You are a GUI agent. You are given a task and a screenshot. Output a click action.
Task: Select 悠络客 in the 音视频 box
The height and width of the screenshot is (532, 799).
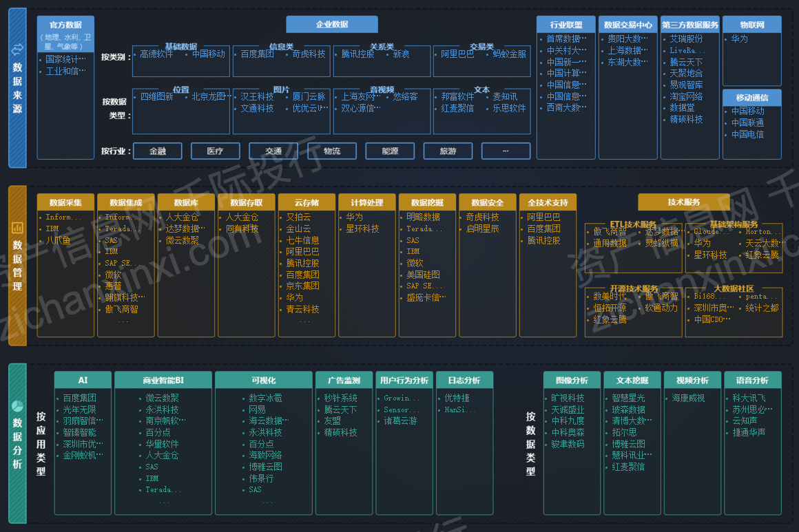click(405, 96)
